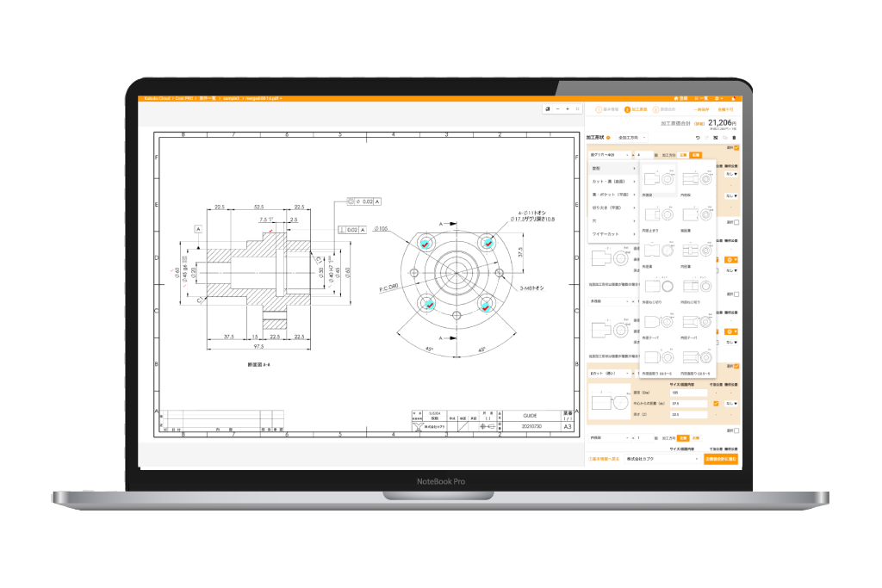Image resolution: width=882 pixels, height=588 pixels.
Task: Open bottom 内径段 shape dropdown
Action: (609, 438)
